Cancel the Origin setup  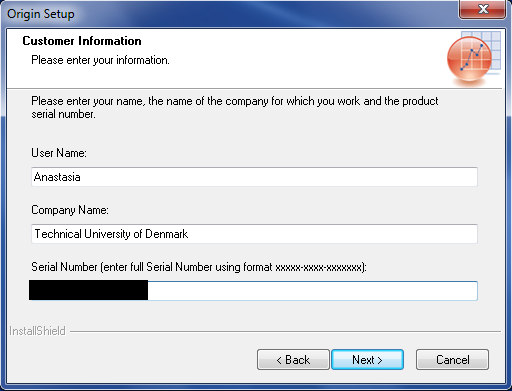coord(452,360)
